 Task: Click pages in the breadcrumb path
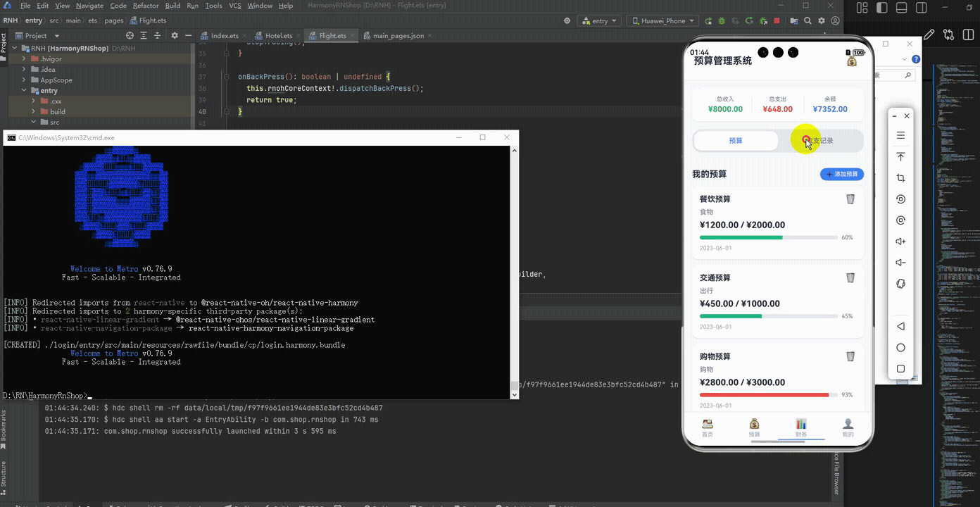click(114, 21)
